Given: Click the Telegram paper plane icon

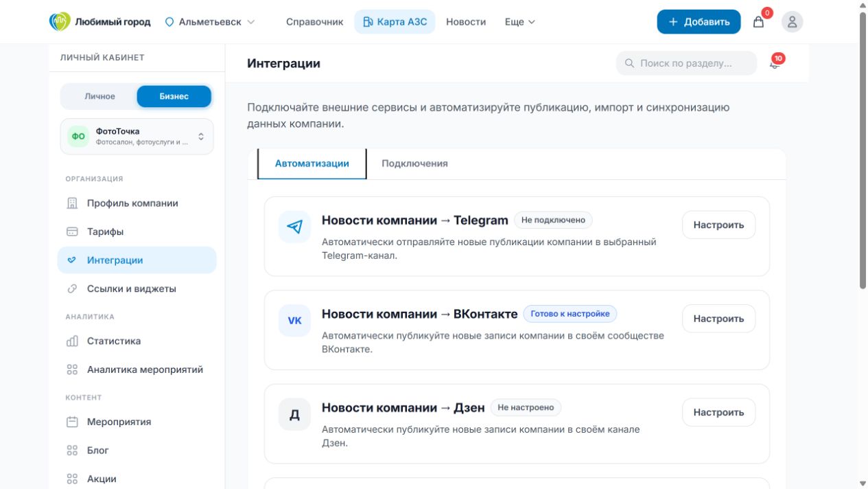Looking at the screenshot, I should pyautogui.click(x=294, y=227).
